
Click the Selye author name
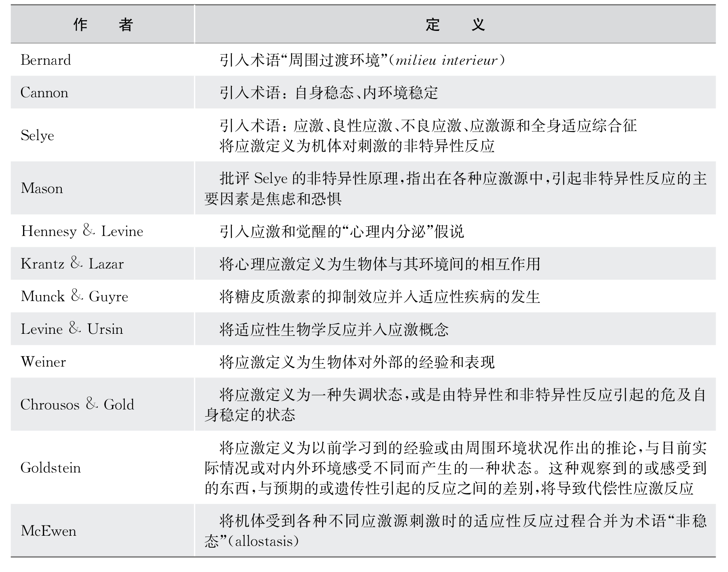click(37, 136)
